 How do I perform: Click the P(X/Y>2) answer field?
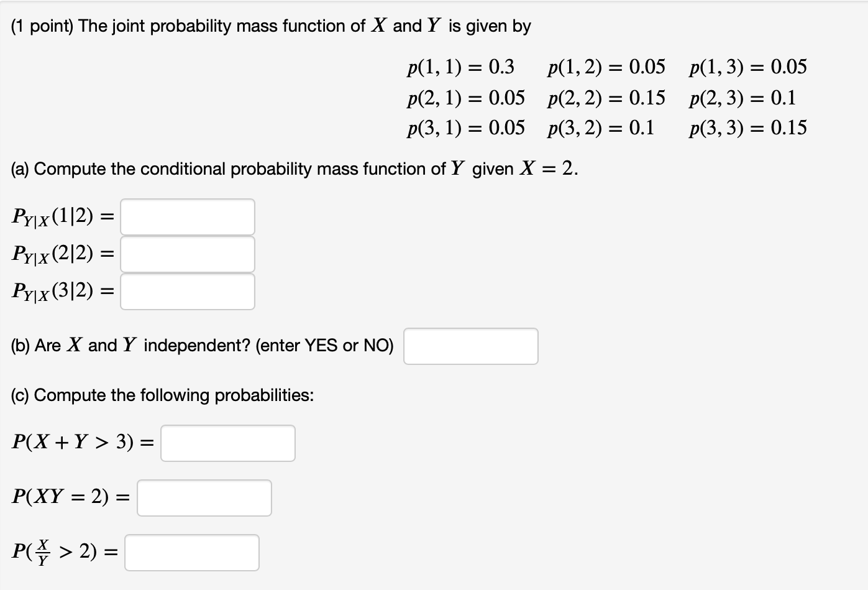[192, 551]
